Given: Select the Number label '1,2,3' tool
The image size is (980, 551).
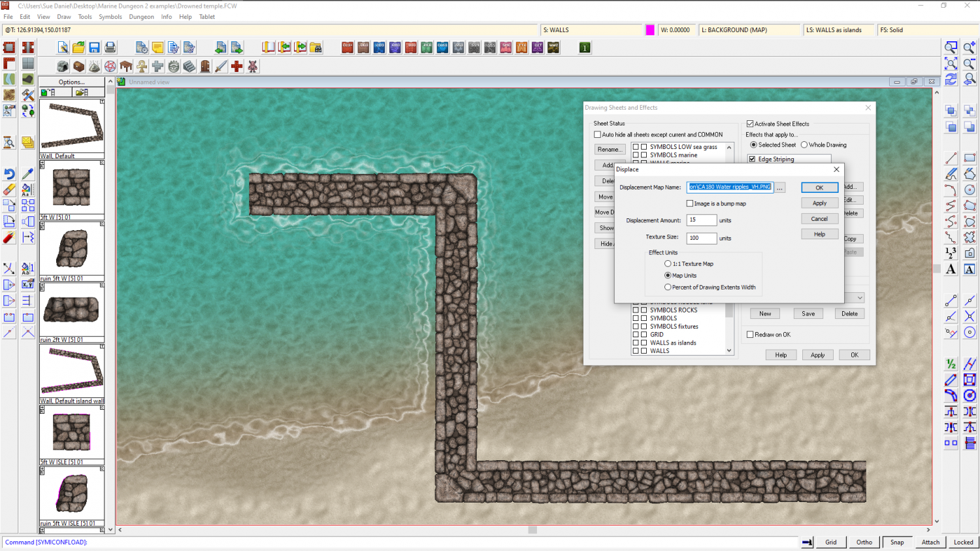Looking at the screenshot, I should click(951, 253).
